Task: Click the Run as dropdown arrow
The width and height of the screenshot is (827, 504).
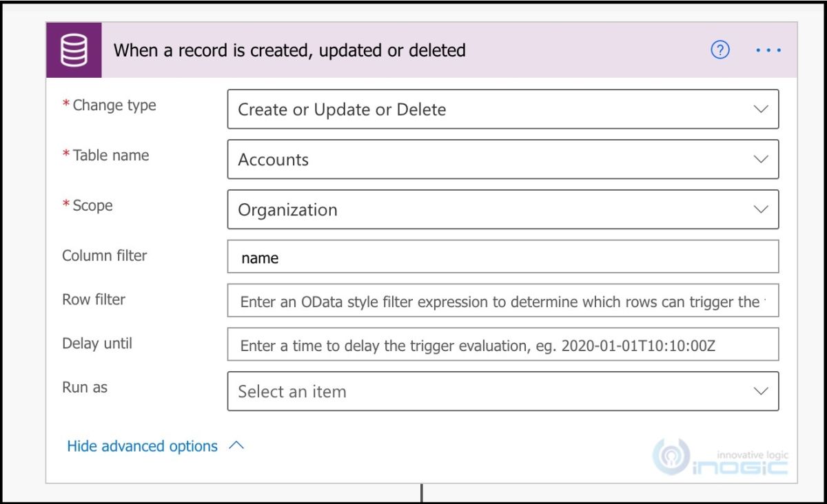Action: point(760,390)
